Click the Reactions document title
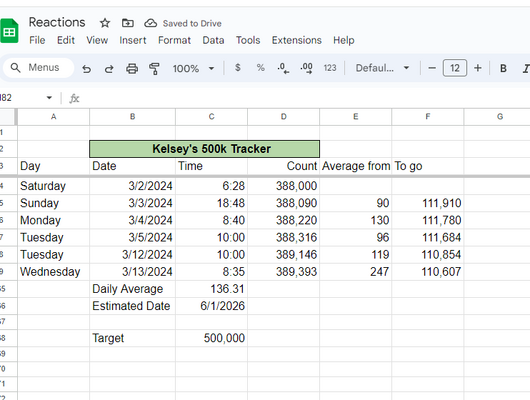Viewport: 530px width, 400px height. coord(57,22)
